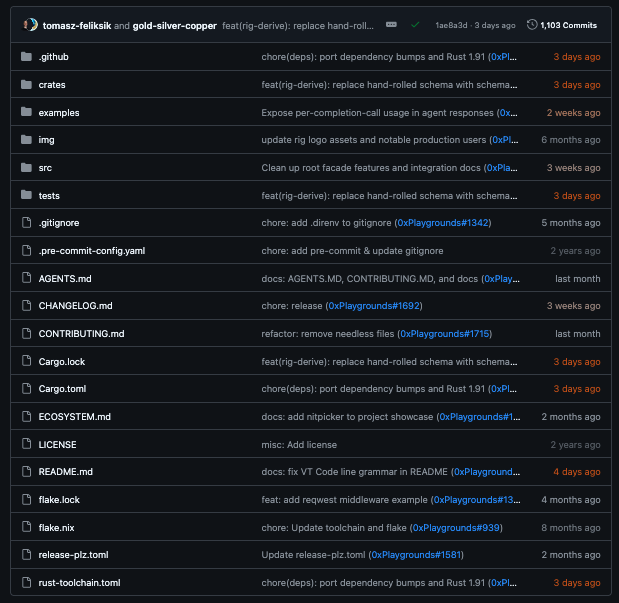619x603 pixels.
Task: Click the file icon beside .gitignore
Action: pyautogui.click(x=26, y=223)
